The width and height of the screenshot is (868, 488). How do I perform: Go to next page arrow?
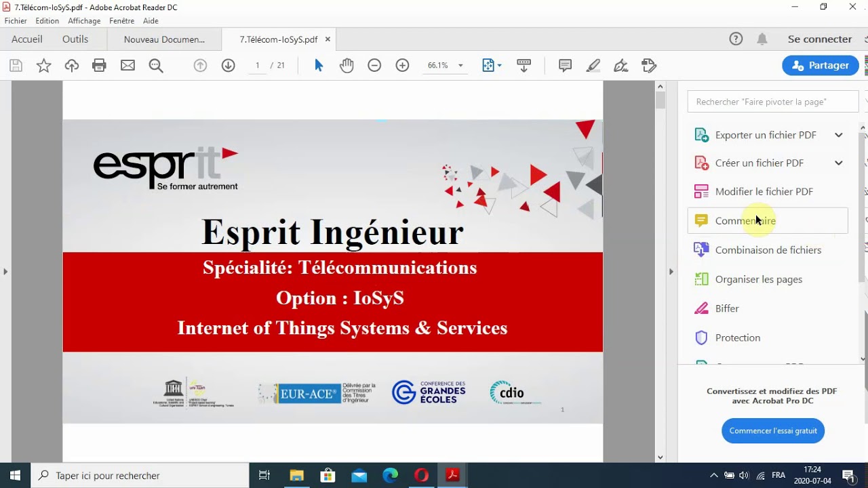point(229,66)
